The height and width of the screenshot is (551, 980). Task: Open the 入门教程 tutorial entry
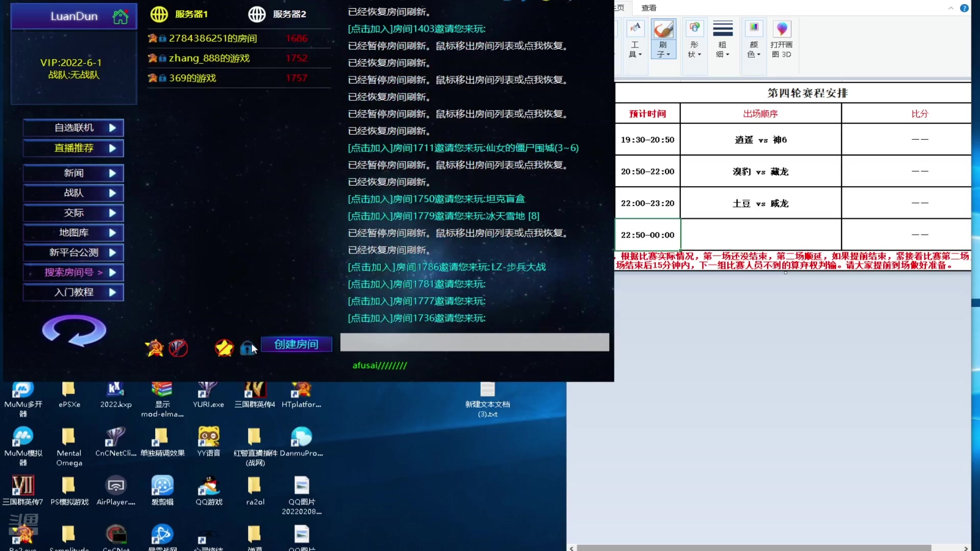pos(73,293)
